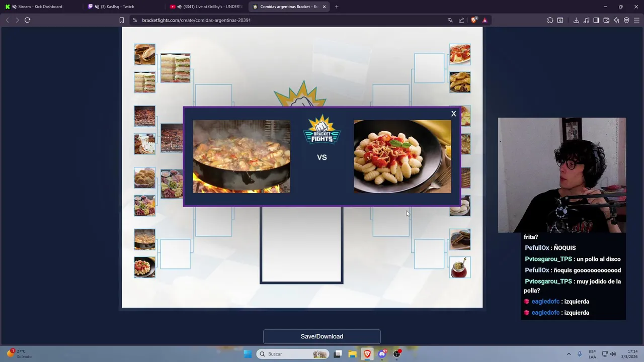This screenshot has width=644, height=362.
Task: Open Brave Shields lion icon
Action: pyautogui.click(x=474, y=20)
